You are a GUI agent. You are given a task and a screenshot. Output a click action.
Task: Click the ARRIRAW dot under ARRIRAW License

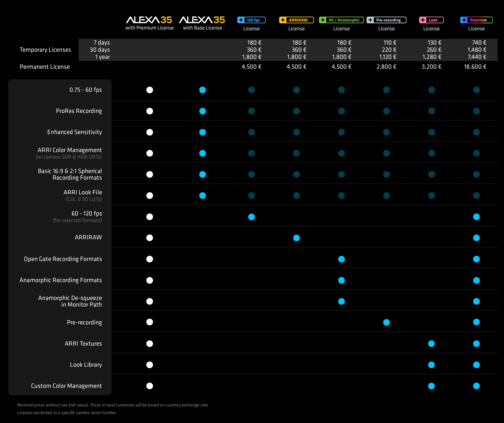pyautogui.click(x=296, y=238)
